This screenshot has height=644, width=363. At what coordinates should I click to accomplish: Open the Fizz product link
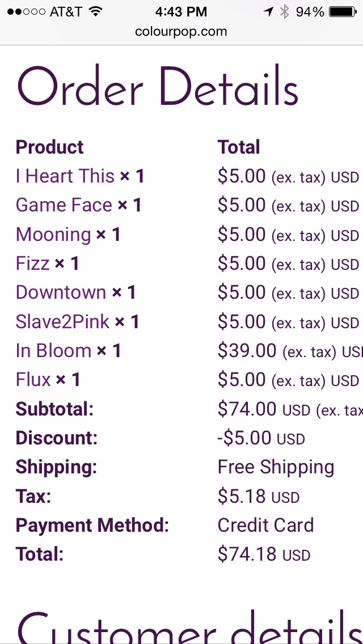(32, 263)
